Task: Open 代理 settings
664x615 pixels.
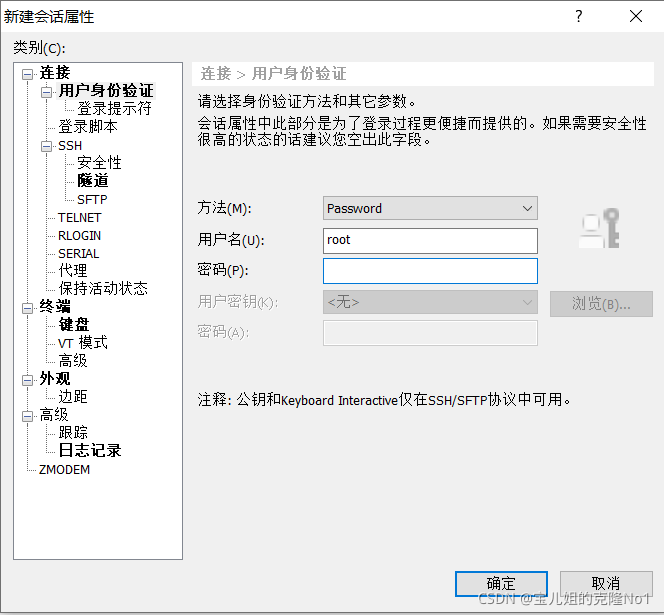Action: tap(73, 270)
